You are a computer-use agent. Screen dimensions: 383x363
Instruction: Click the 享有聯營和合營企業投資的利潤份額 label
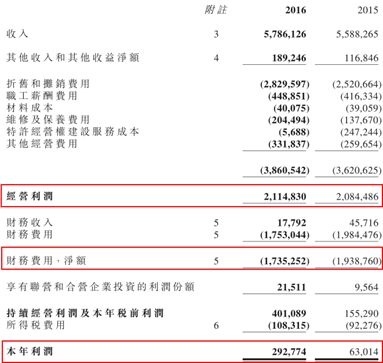tap(100, 287)
